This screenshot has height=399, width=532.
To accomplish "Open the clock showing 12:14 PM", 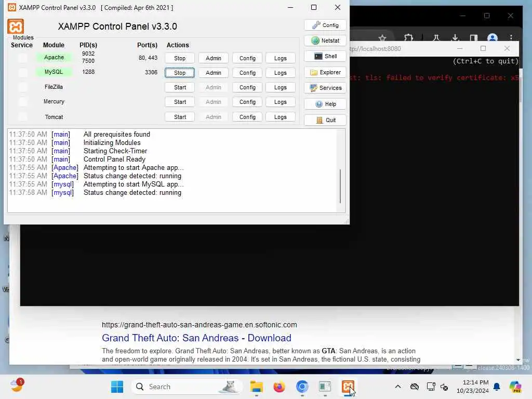I will click(473, 387).
